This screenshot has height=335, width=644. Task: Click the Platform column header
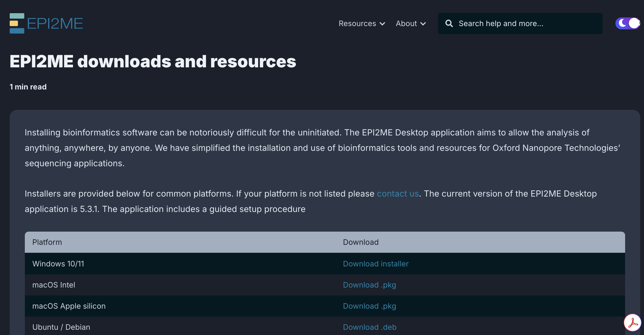click(47, 242)
